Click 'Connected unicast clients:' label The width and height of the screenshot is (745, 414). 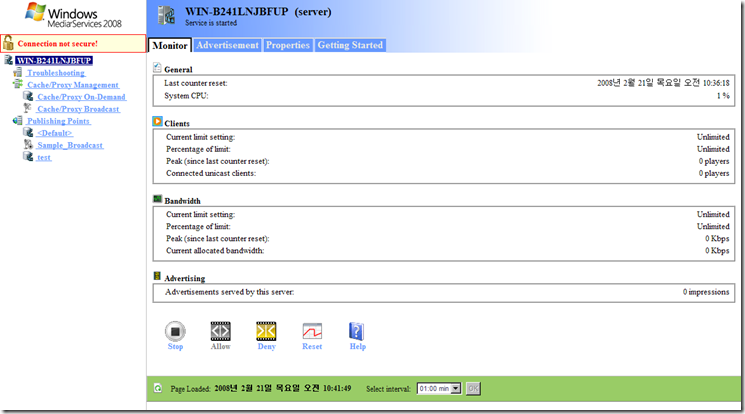point(211,173)
